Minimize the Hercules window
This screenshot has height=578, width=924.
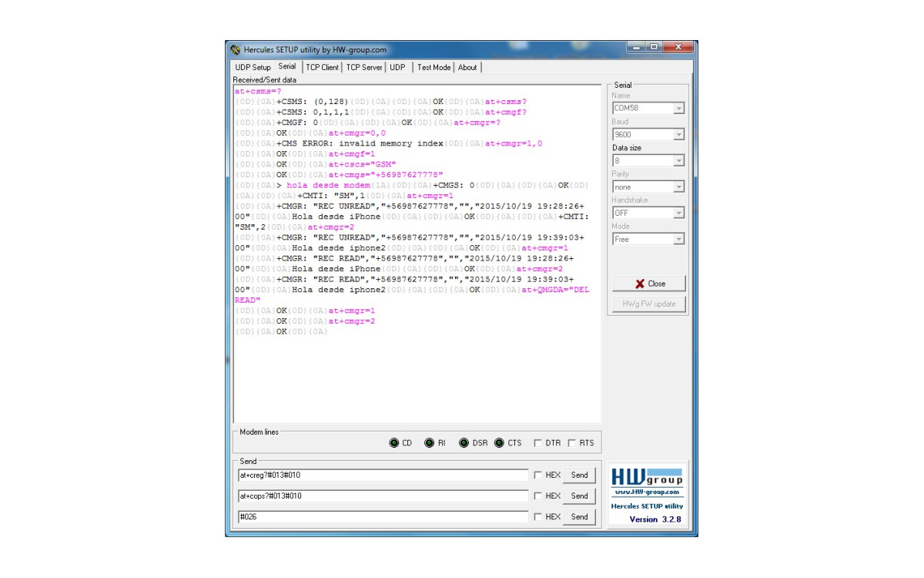pos(638,48)
